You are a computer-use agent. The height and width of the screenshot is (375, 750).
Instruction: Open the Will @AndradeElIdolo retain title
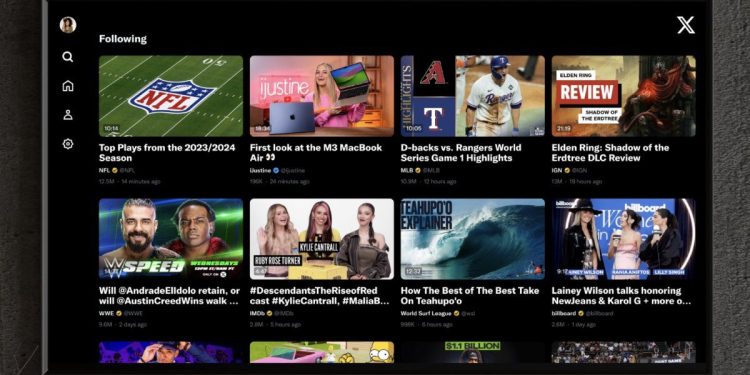[169, 296]
